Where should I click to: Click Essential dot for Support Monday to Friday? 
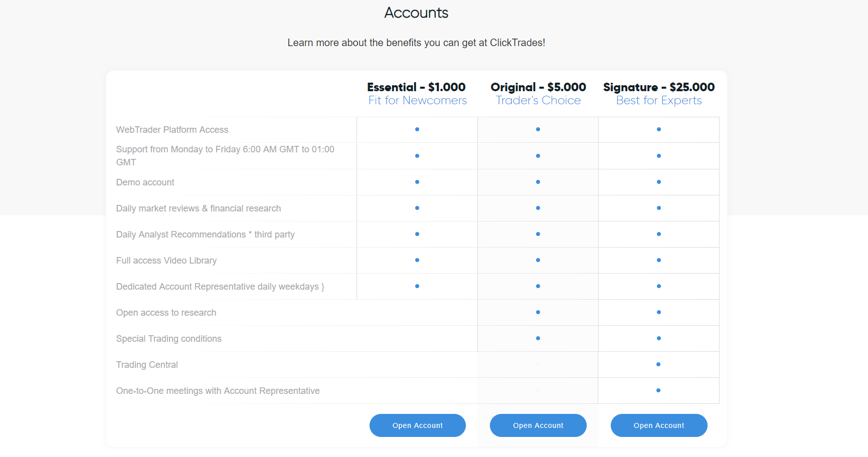417,156
